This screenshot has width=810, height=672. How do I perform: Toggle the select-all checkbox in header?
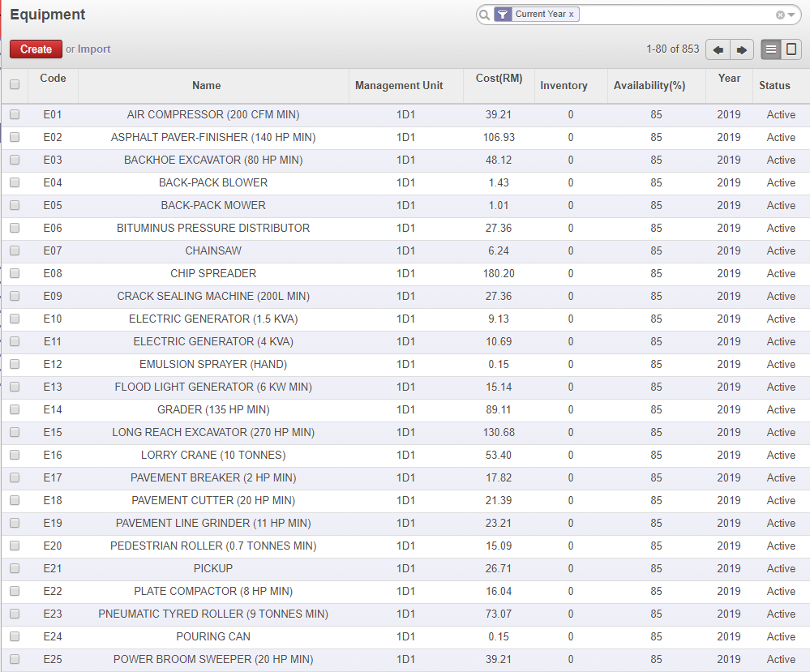click(x=15, y=84)
